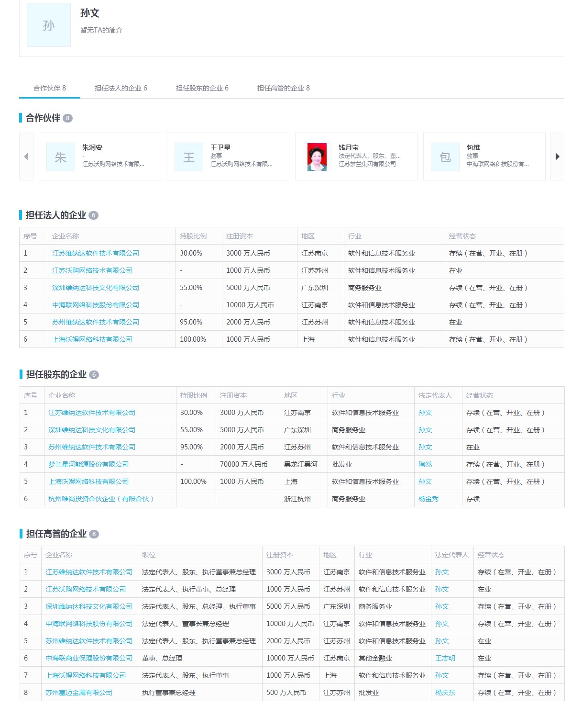
Task: Click the right carousel arrow in 合作伙伴
Action: [x=557, y=157]
